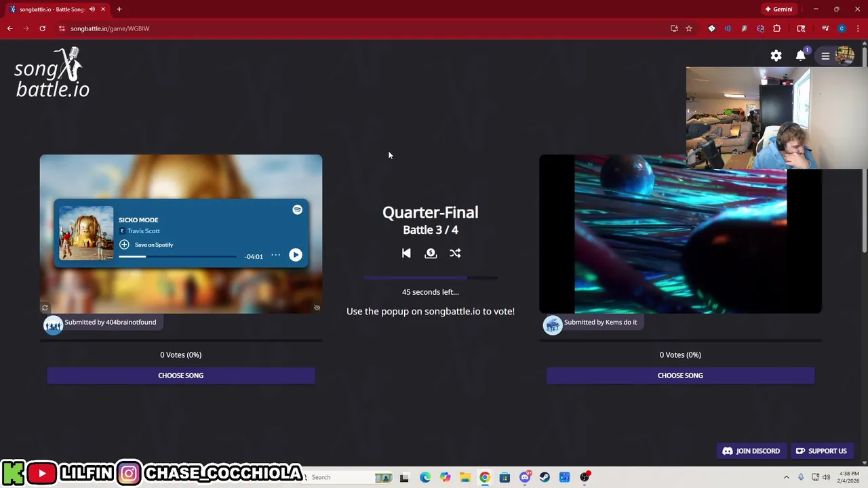Reload the left song embed

coord(45,308)
